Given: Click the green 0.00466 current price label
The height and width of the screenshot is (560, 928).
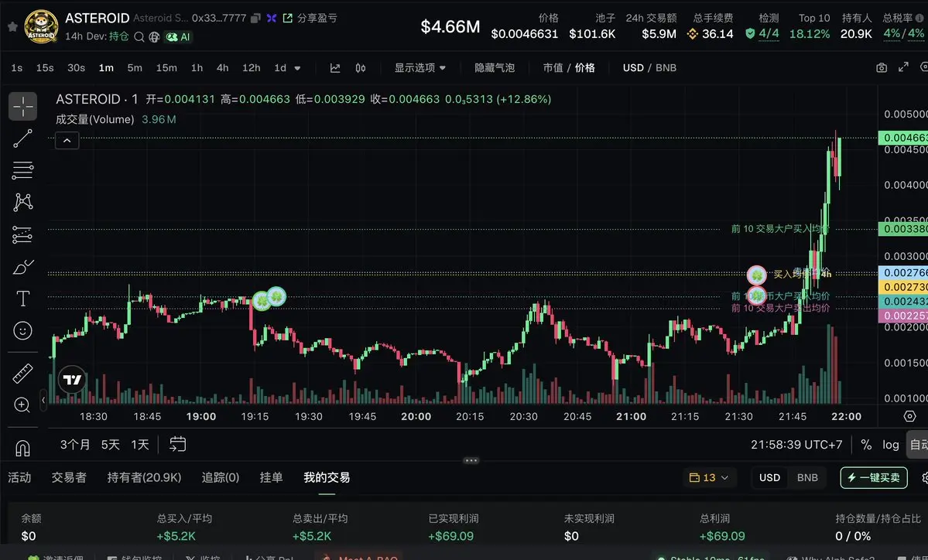Looking at the screenshot, I should click(903, 138).
